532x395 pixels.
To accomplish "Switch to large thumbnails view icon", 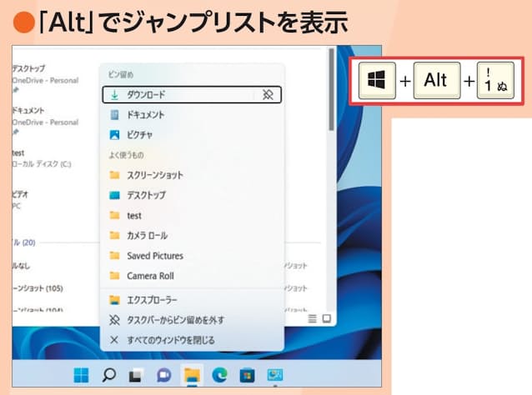I will coord(326,318).
